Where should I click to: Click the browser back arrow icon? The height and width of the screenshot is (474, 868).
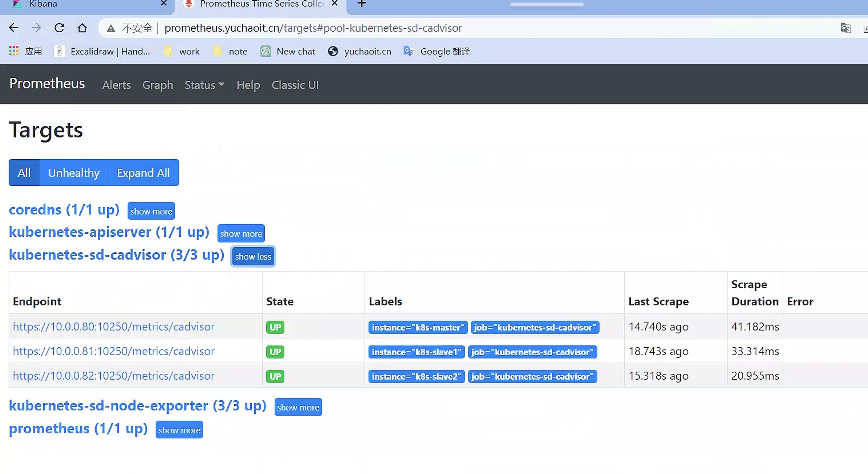coord(13,28)
